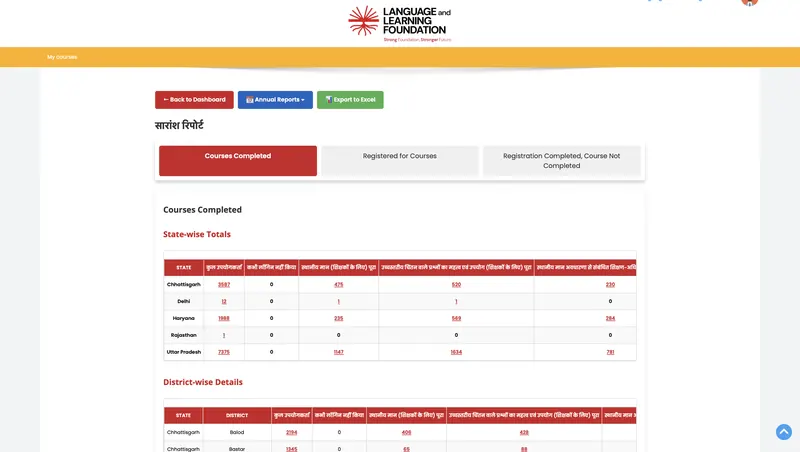The image size is (800, 452).
Task: Click Delhi total users link 12
Action: (x=224, y=302)
